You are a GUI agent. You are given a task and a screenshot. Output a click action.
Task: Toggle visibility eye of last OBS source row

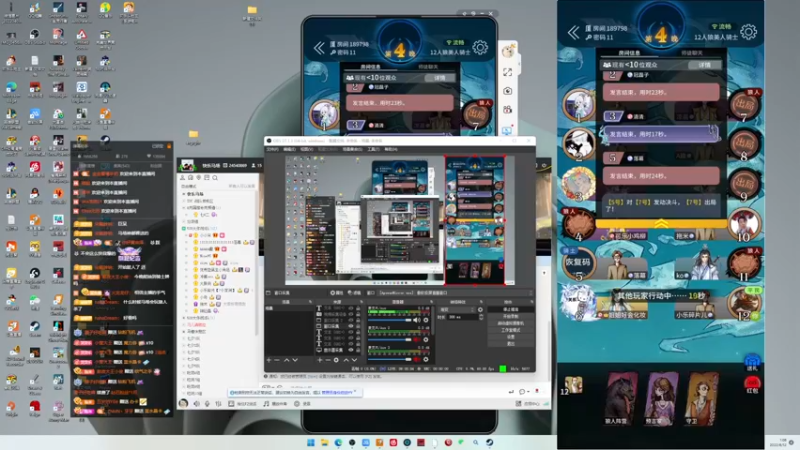(351, 350)
